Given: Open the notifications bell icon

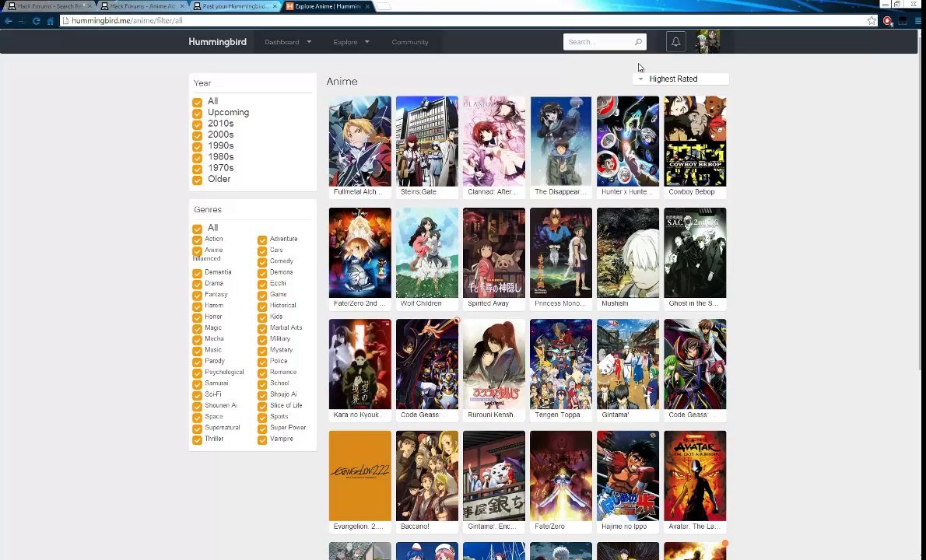Looking at the screenshot, I should pos(675,42).
